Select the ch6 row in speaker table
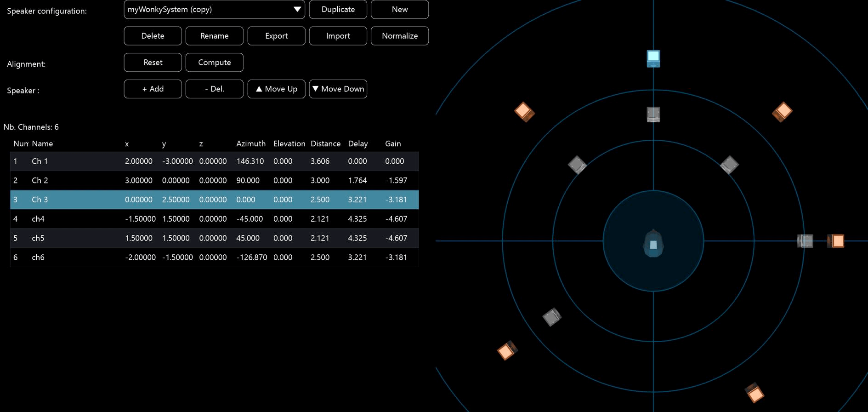This screenshot has width=868, height=412. (x=214, y=257)
